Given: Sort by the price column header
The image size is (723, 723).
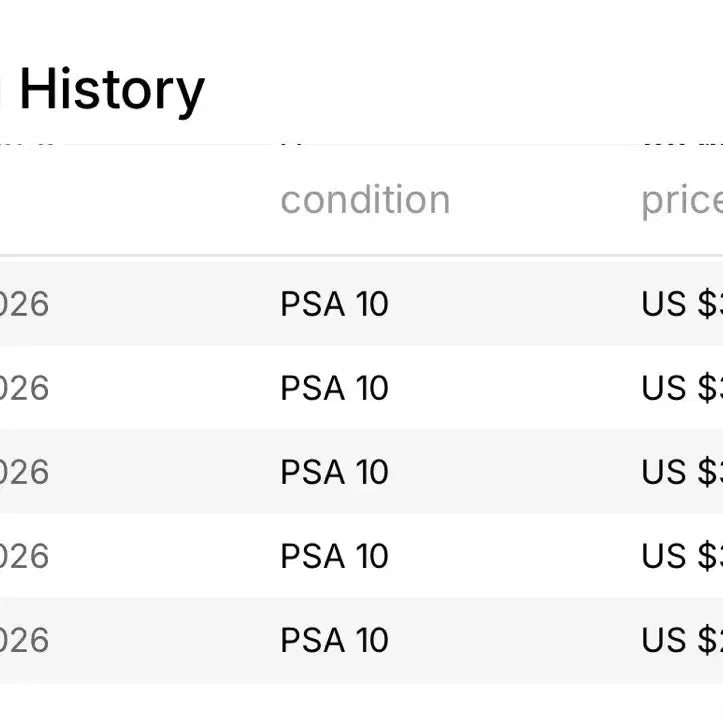Looking at the screenshot, I should (682, 201).
